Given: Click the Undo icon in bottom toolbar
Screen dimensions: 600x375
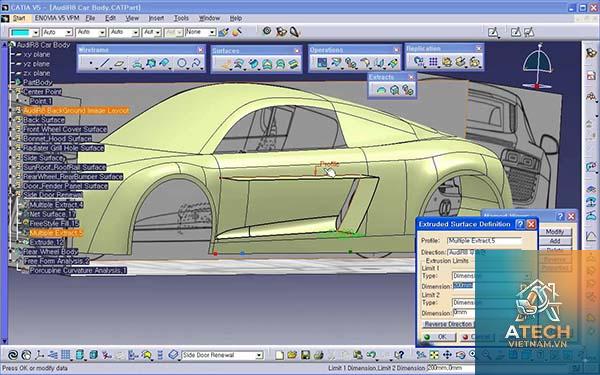Looking at the screenshot, I should [371, 355].
